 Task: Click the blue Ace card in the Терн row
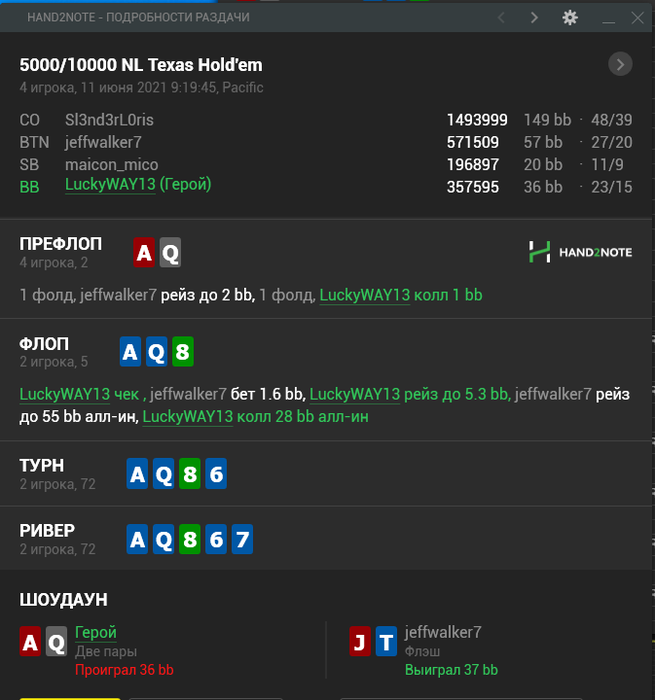[x=137, y=474]
